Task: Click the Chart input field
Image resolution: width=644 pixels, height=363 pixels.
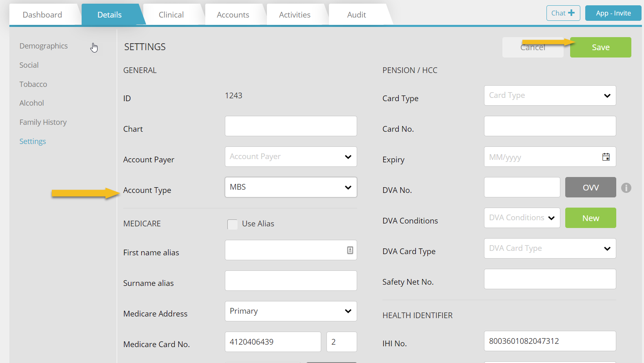Action: (x=291, y=126)
